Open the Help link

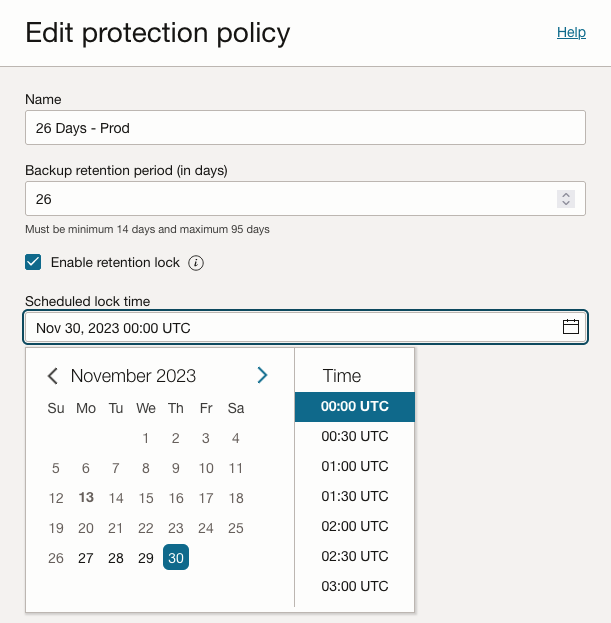pos(571,32)
